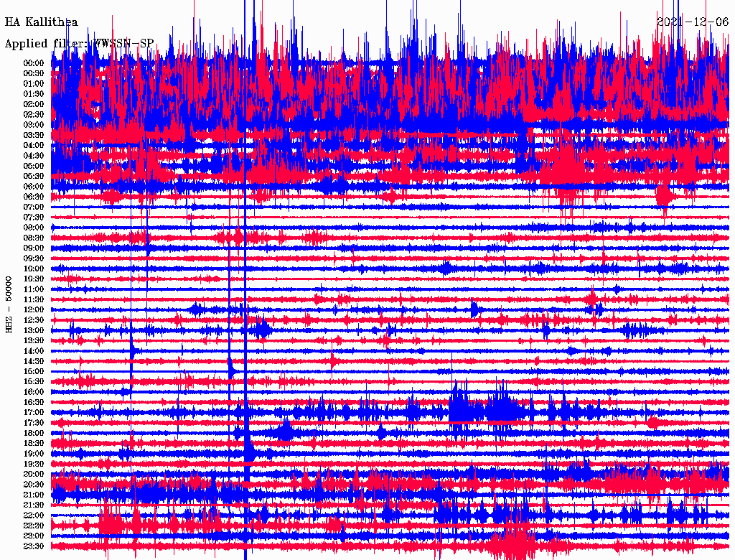Select the 09:00 time label
This screenshot has width=735, height=560.
[34, 248]
